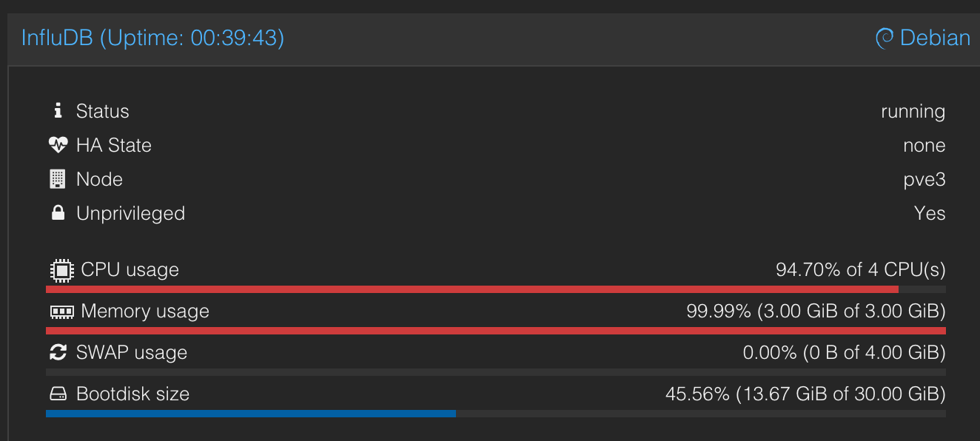
Task: Click the SWAP usage arrows icon
Action: [x=58, y=352]
